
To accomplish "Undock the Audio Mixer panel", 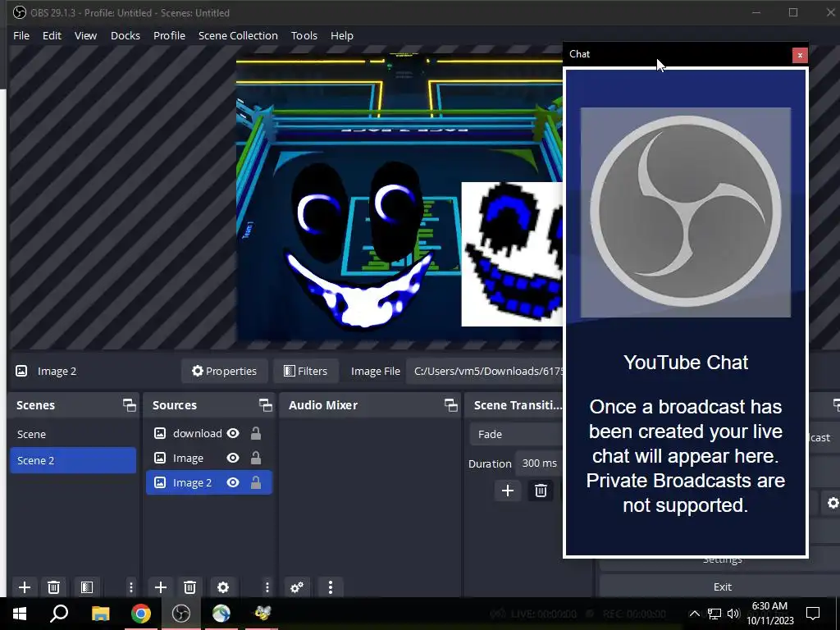I will (450, 405).
